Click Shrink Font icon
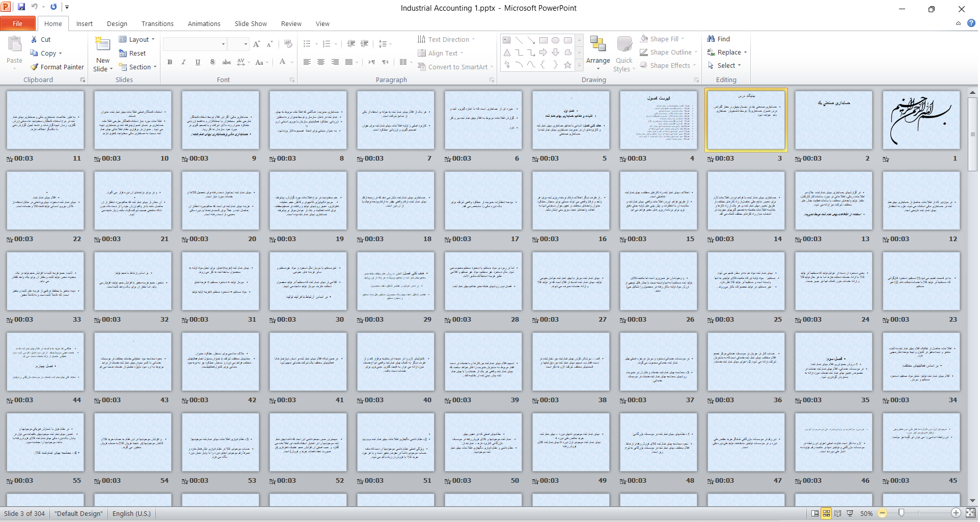 270,44
